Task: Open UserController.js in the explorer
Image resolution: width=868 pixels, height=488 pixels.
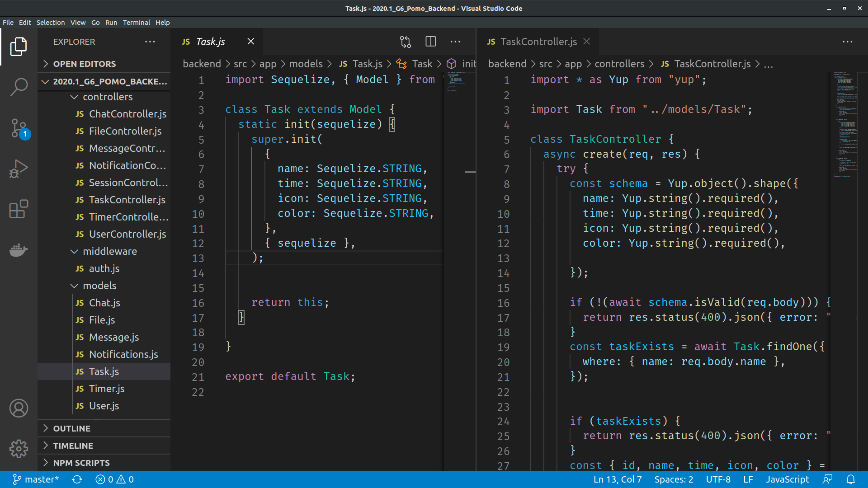Action: [x=104, y=234]
